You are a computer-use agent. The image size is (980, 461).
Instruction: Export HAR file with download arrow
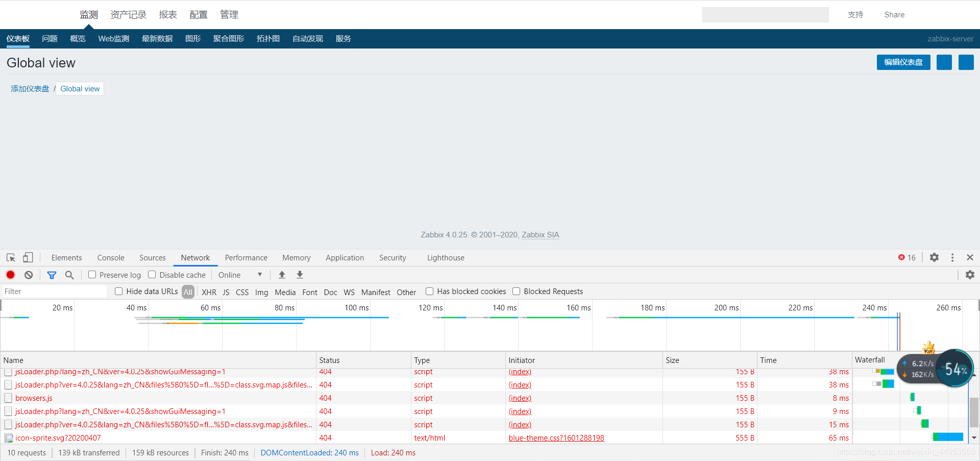click(300, 275)
